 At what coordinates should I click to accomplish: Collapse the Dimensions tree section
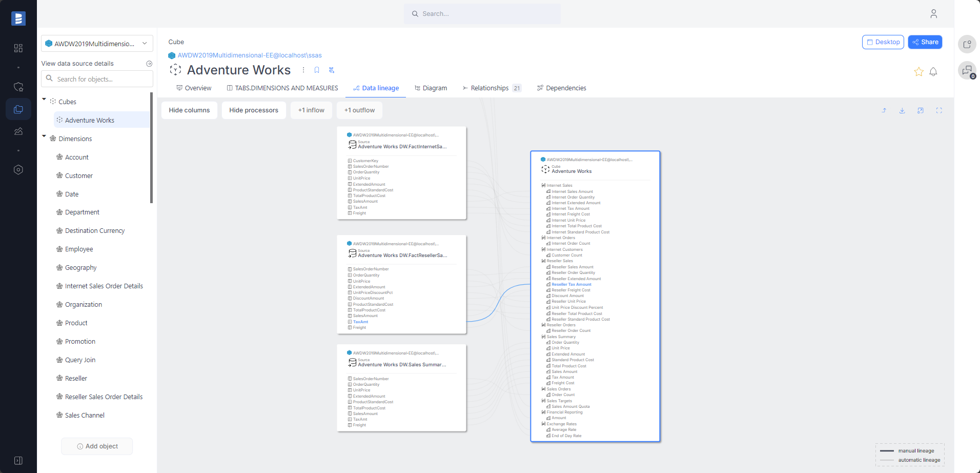(44, 136)
